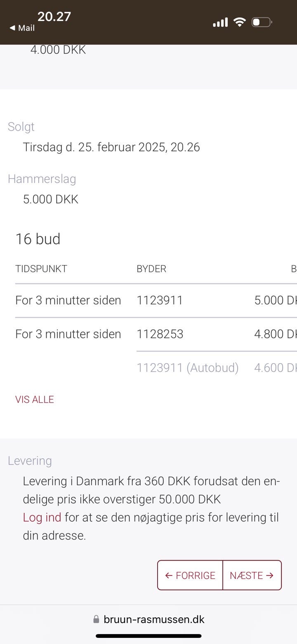Tap the 5.000 DKK Hammerslag value
Screen dimensions: 297x644
tap(51, 199)
